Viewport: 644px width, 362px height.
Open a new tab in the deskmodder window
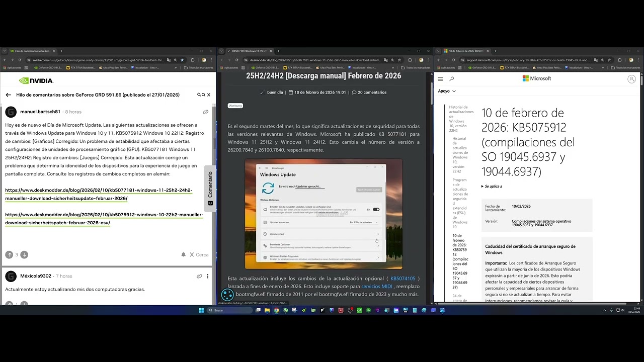click(x=278, y=51)
